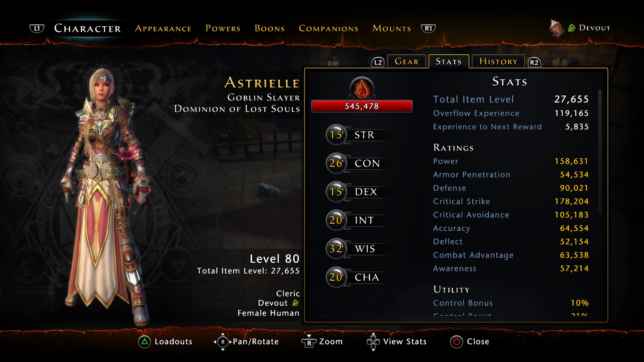The image size is (644, 362).
Task: Click the green triangle Loadouts icon
Action: coord(145,342)
